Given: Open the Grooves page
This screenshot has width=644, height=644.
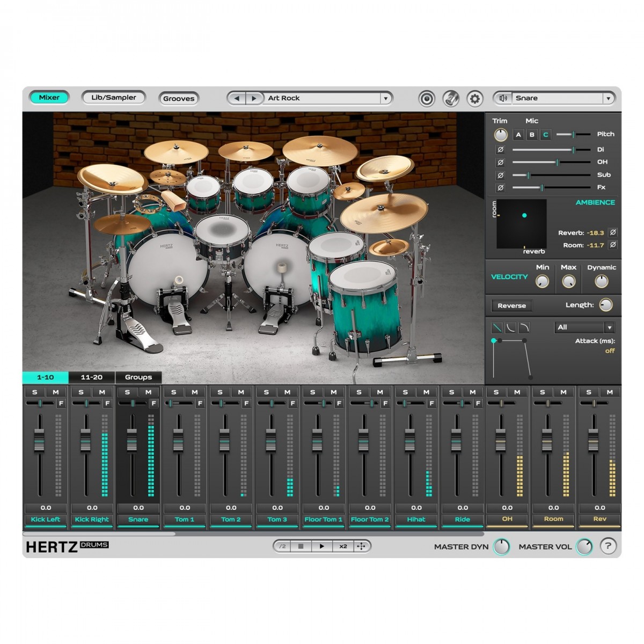Looking at the screenshot, I should click(x=179, y=99).
